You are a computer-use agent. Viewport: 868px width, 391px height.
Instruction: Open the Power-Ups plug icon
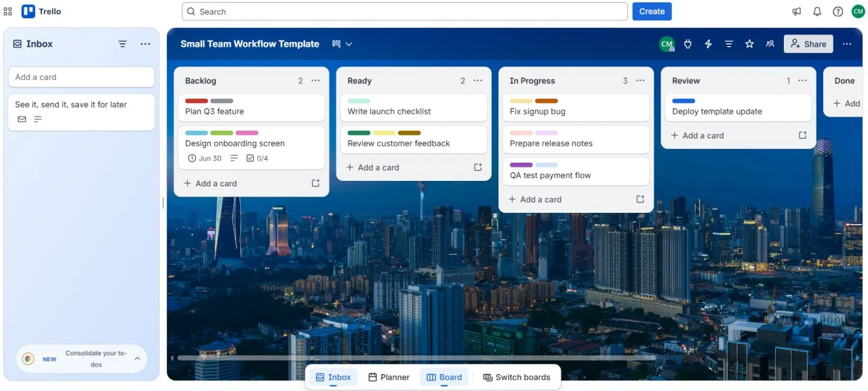pyautogui.click(x=688, y=44)
